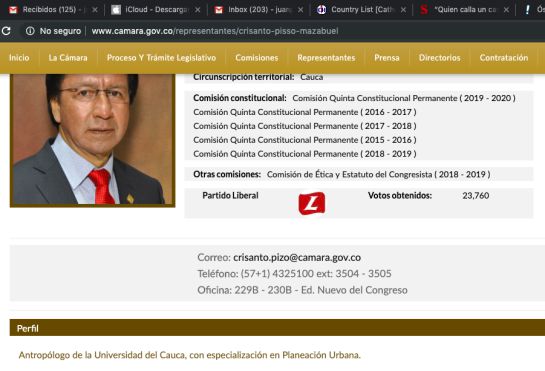Image resolution: width=545 pixels, height=371 pixels.
Task: Close the iCloud tab
Action: click(197, 10)
